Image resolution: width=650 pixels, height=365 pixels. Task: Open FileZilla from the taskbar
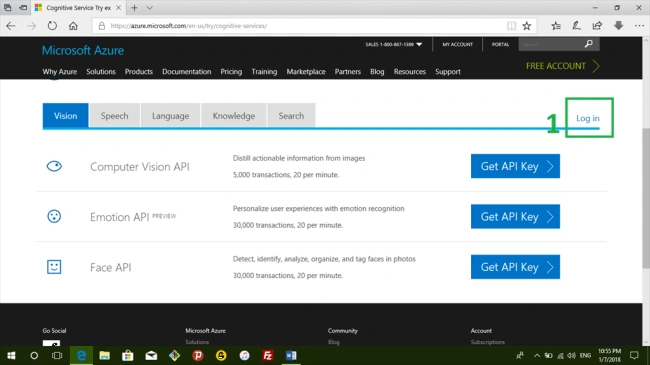pos(268,355)
